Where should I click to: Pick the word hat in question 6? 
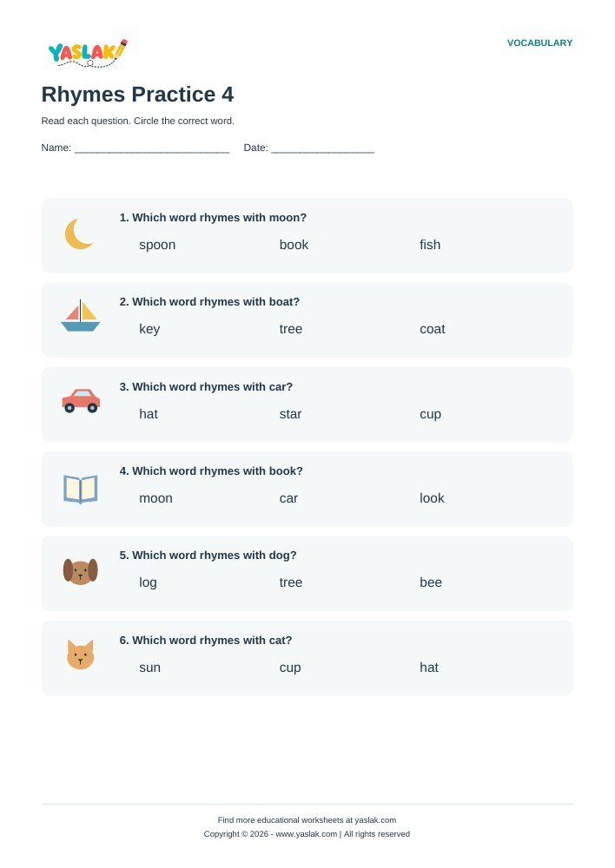click(x=429, y=667)
